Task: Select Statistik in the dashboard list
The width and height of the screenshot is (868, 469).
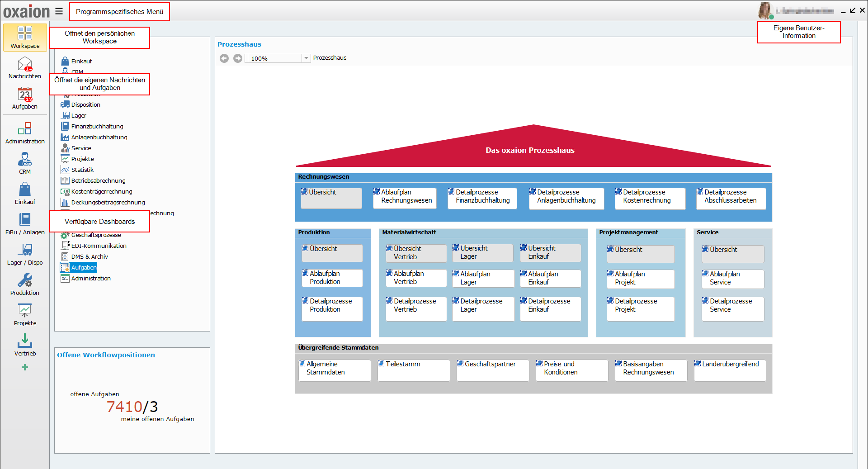Action: [77, 170]
